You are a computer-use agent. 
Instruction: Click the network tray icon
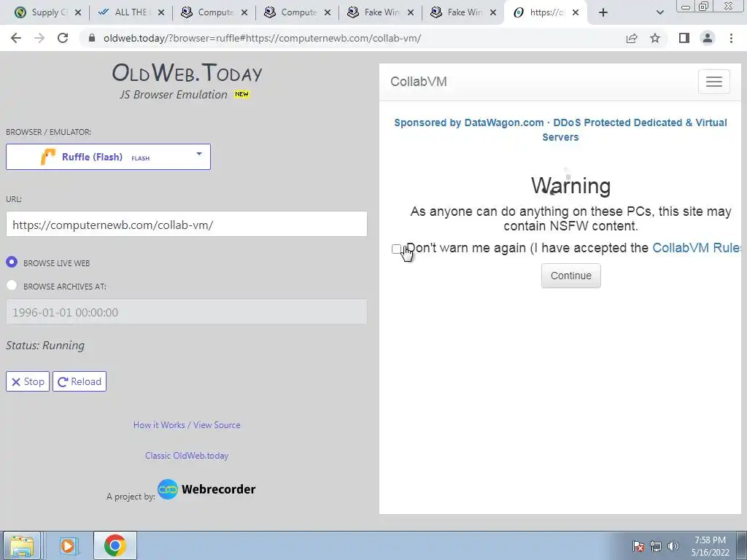656,546
